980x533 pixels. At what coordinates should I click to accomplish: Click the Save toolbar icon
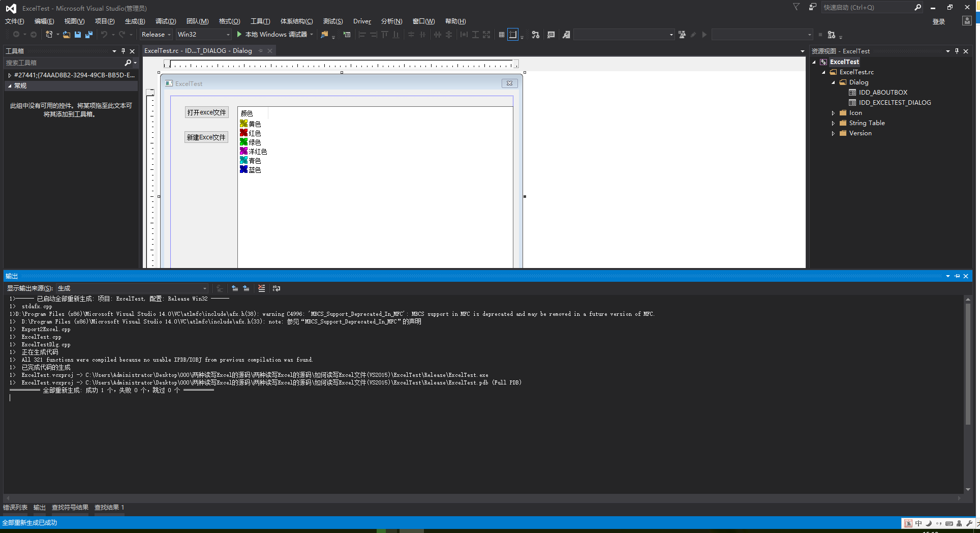[x=78, y=35]
